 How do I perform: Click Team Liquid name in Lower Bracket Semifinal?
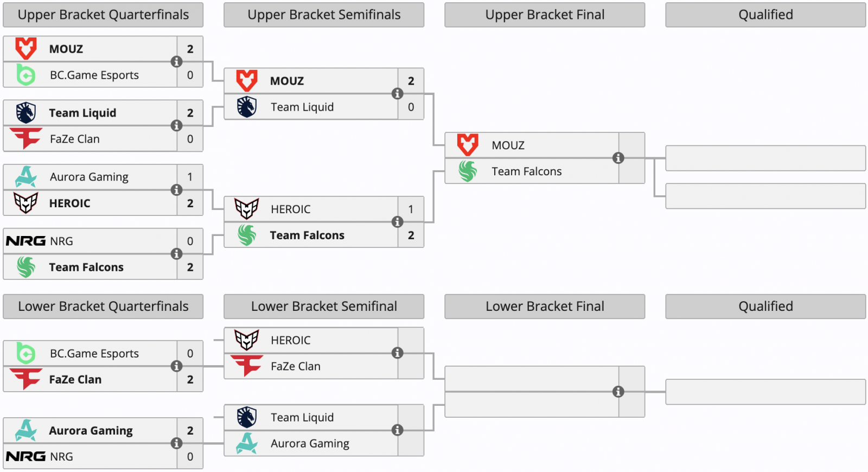pyautogui.click(x=302, y=417)
